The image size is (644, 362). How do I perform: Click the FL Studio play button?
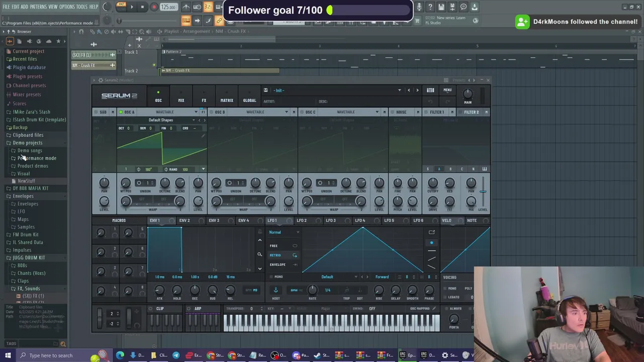click(x=132, y=7)
